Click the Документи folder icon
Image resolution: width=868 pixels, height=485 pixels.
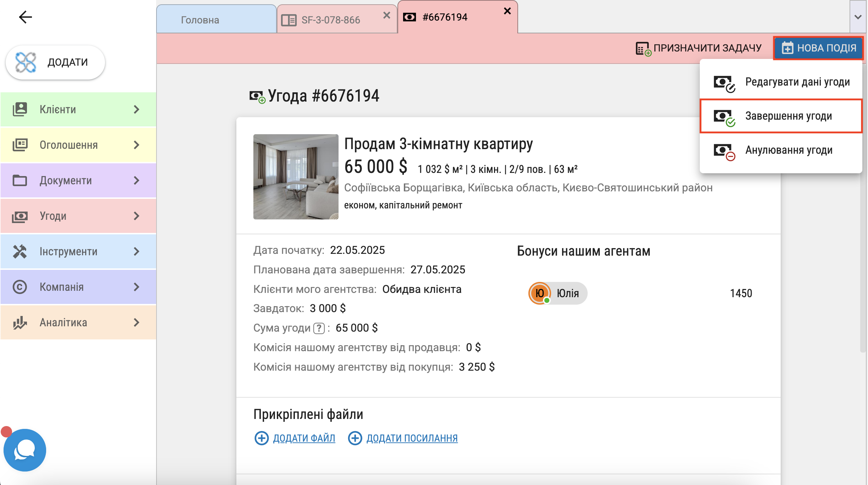(x=20, y=180)
